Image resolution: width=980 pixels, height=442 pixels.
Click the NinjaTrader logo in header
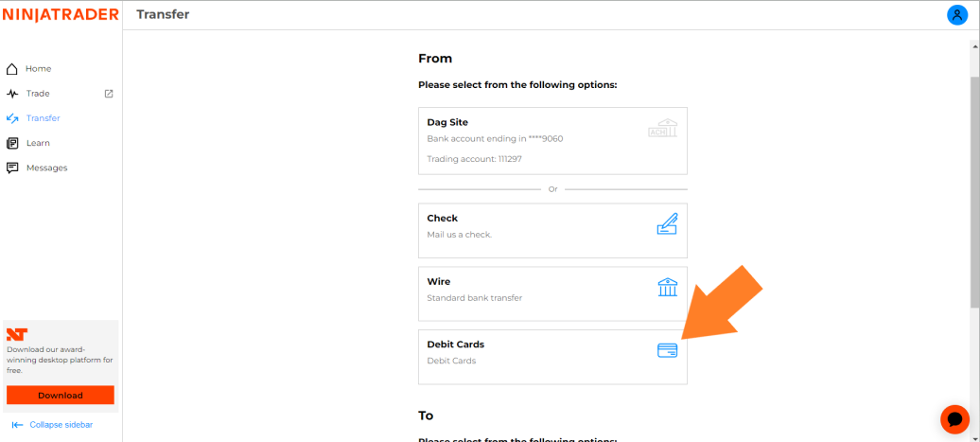pyautogui.click(x=61, y=14)
